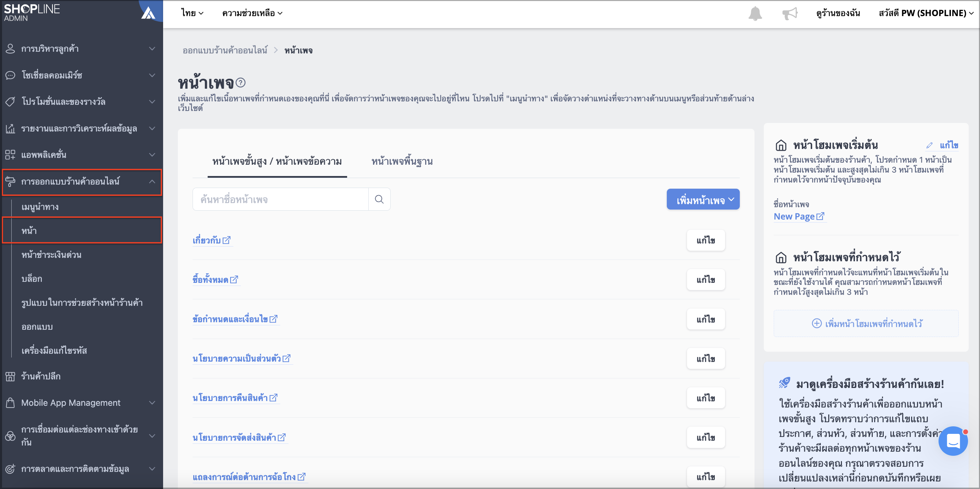Click the external link icon next to New Page
Screen dimensions: 980x489
pos(820,216)
